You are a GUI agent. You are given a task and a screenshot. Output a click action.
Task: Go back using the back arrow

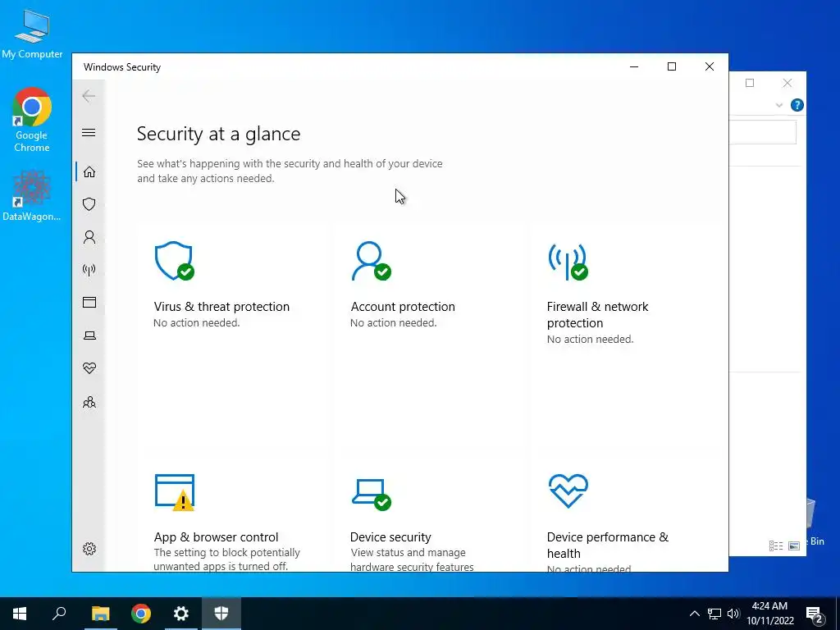[x=89, y=96]
